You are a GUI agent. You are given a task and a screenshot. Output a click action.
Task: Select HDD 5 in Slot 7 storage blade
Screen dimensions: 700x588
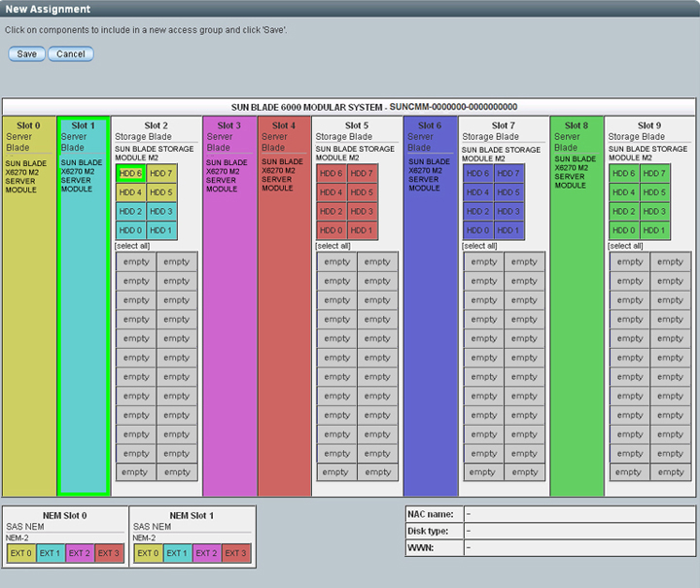tap(508, 192)
